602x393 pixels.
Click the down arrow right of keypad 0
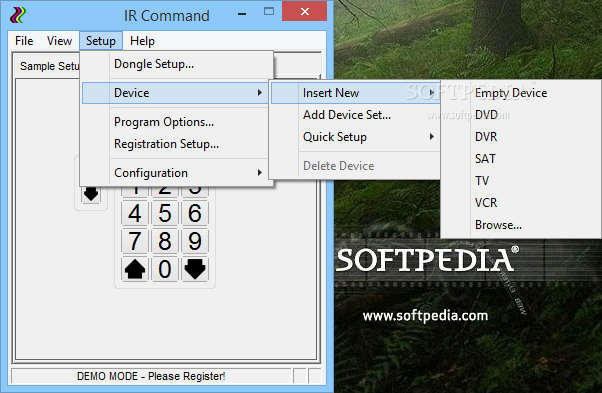coord(195,269)
